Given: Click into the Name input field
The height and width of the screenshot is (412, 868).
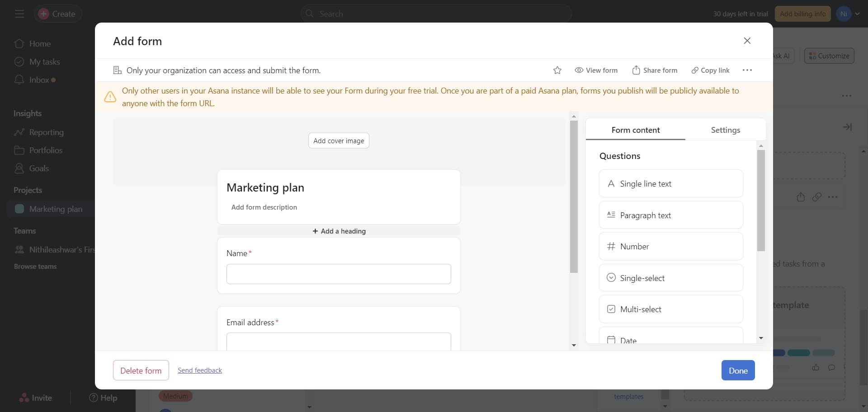Looking at the screenshot, I should click(x=339, y=274).
